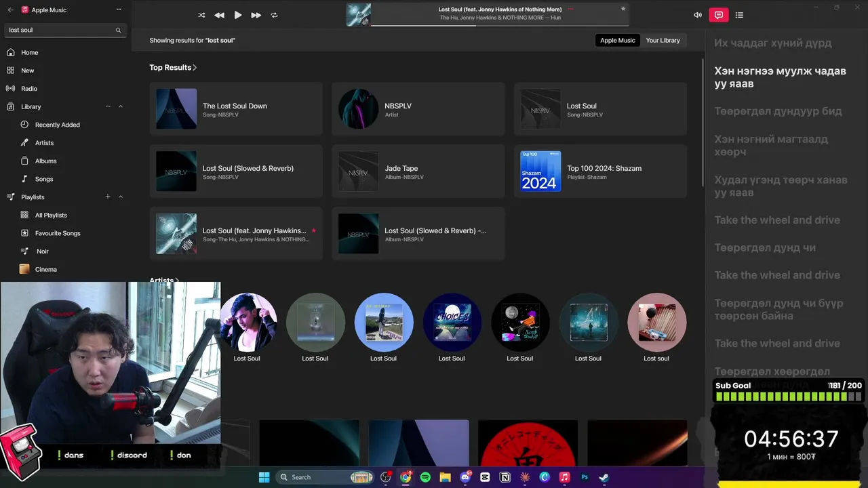Click the now playing album artwork
Image resolution: width=868 pixels, height=488 pixels.
pos(359,15)
